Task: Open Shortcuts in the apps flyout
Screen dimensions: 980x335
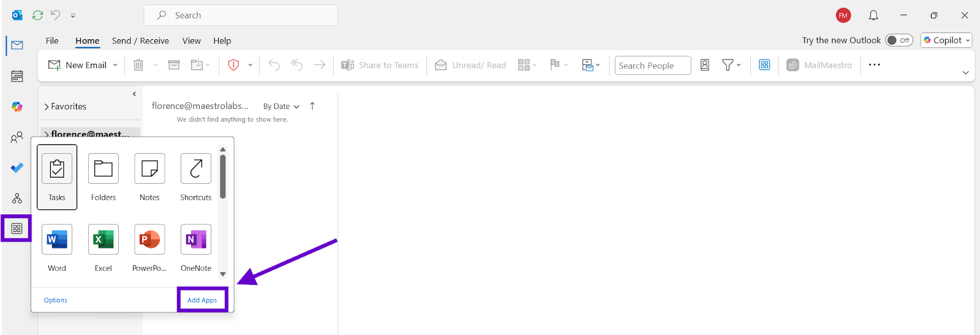Action: click(196, 177)
